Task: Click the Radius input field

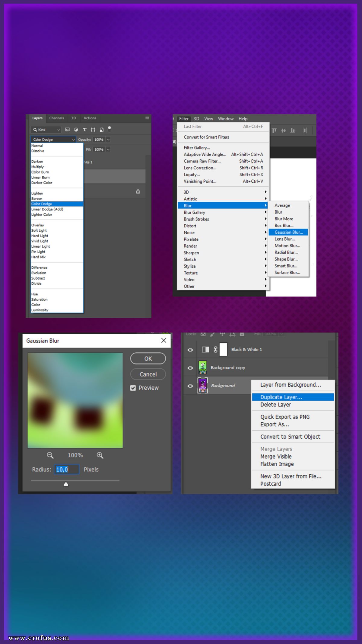Action: (67, 469)
